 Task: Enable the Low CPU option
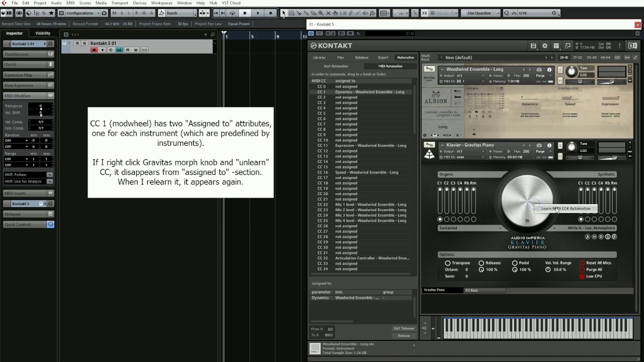[x=582, y=276]
